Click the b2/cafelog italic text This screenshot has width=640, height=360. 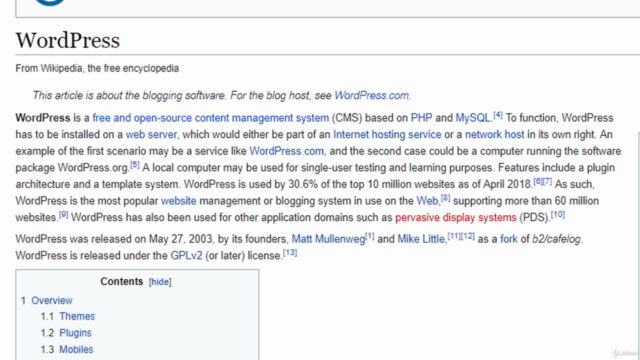[x=556, y=239]
